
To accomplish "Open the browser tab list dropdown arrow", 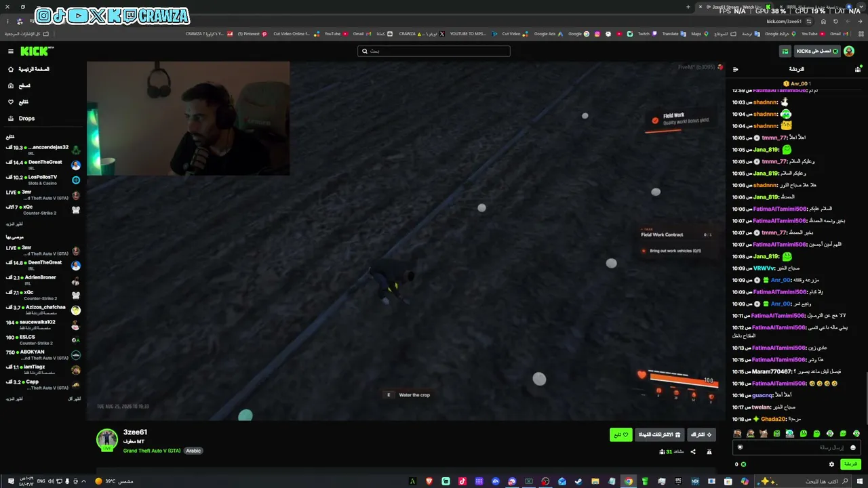I will click(x=862, y=7).
